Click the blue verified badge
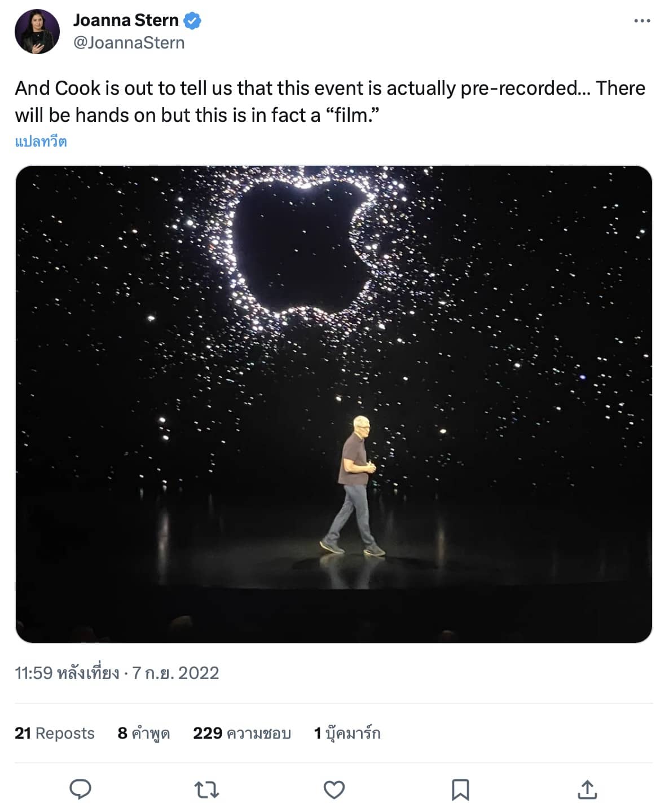 (193, 21)
